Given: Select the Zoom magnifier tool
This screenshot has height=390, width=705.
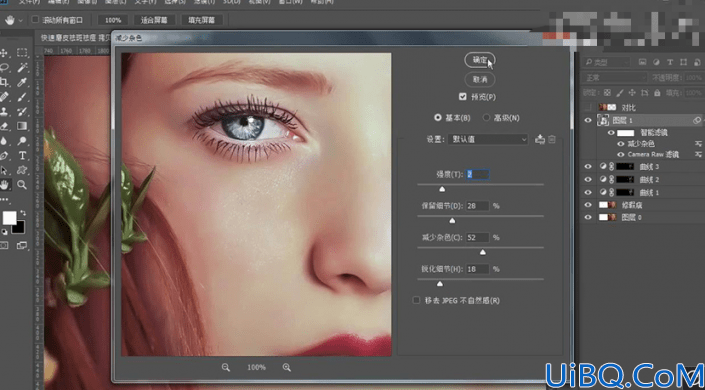Looking at the screenshot, I should tap(22, 184).
